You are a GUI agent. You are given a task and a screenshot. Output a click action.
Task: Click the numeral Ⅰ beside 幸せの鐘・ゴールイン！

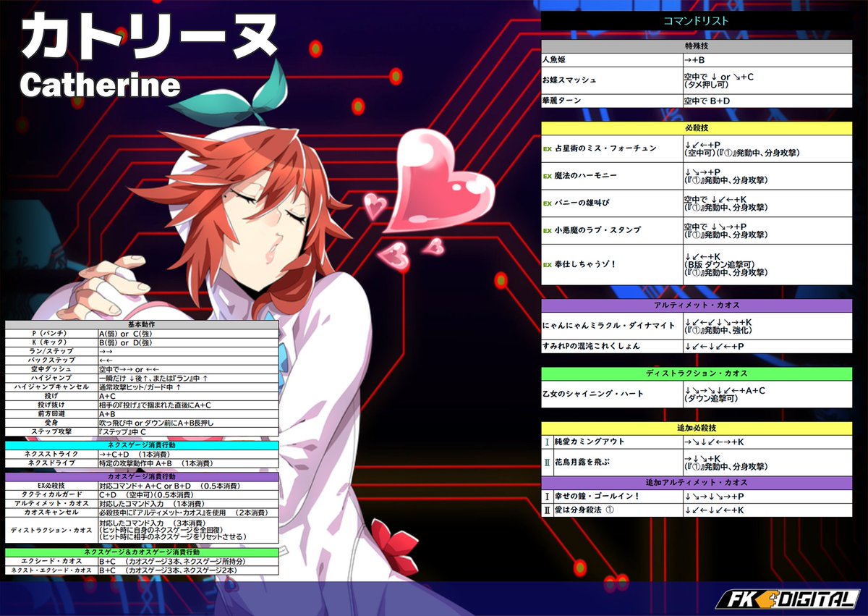point(547,497)
